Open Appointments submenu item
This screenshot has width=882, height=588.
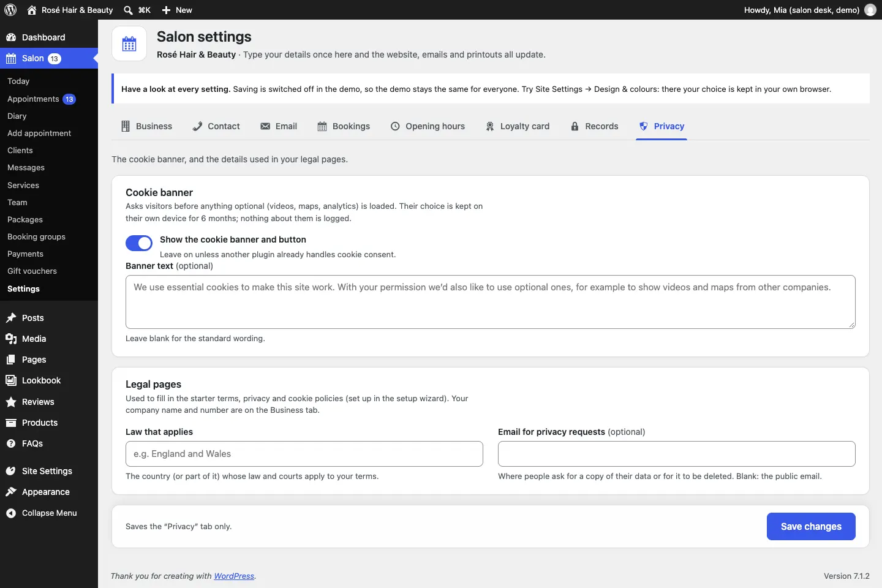[x=49, y=99]
